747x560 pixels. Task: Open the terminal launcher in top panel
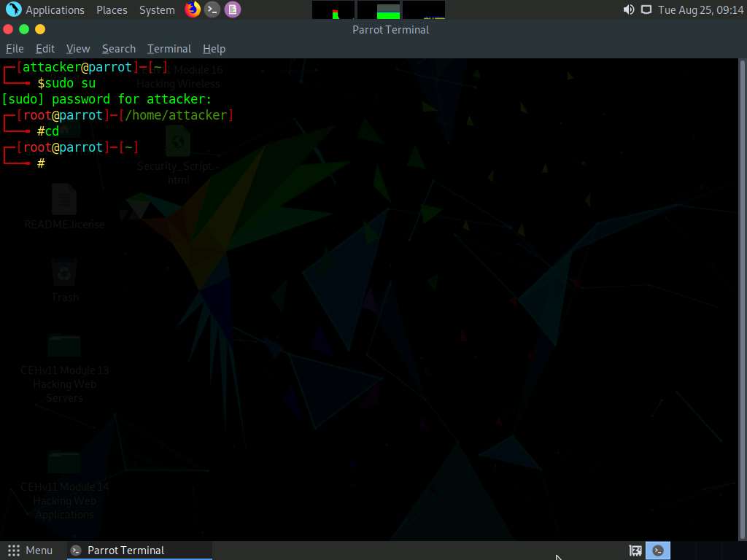[212, 9]
